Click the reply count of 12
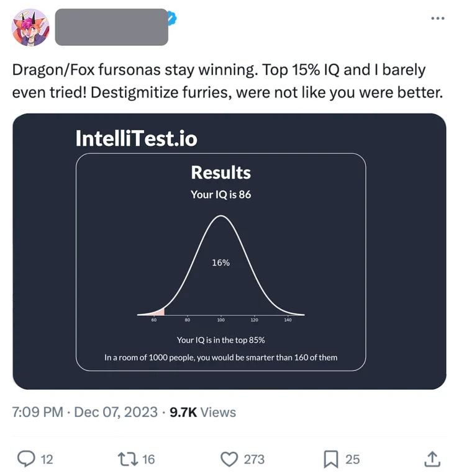 click(x=47, y=459)
